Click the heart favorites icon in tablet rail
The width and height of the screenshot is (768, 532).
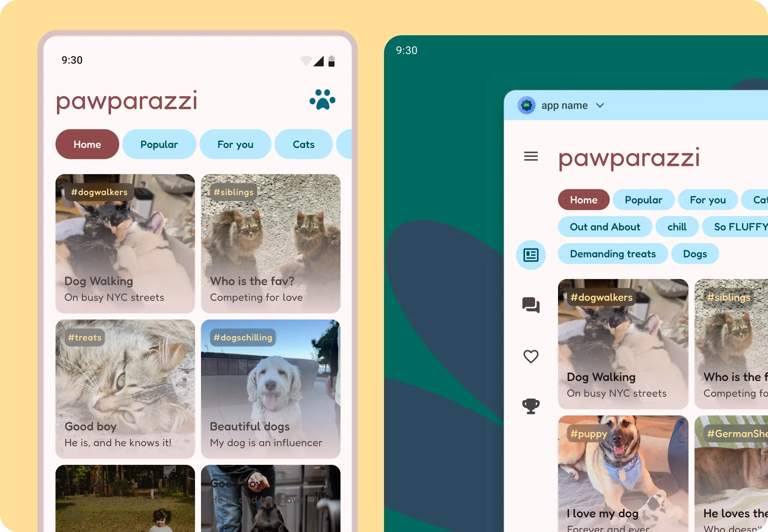coord(531,356)
